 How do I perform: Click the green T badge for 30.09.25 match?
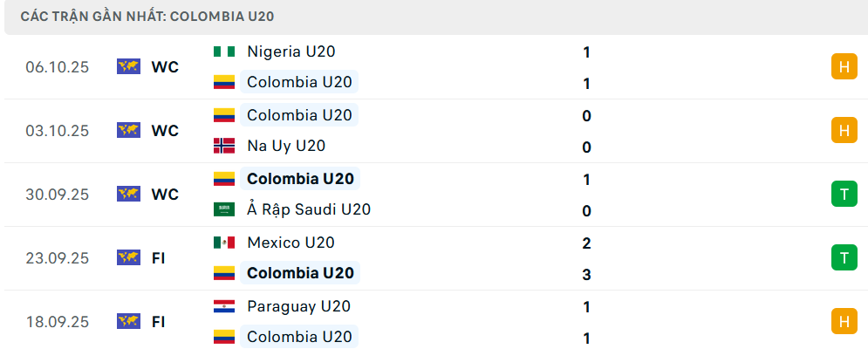pyautogui.click(x=844, y=194)
